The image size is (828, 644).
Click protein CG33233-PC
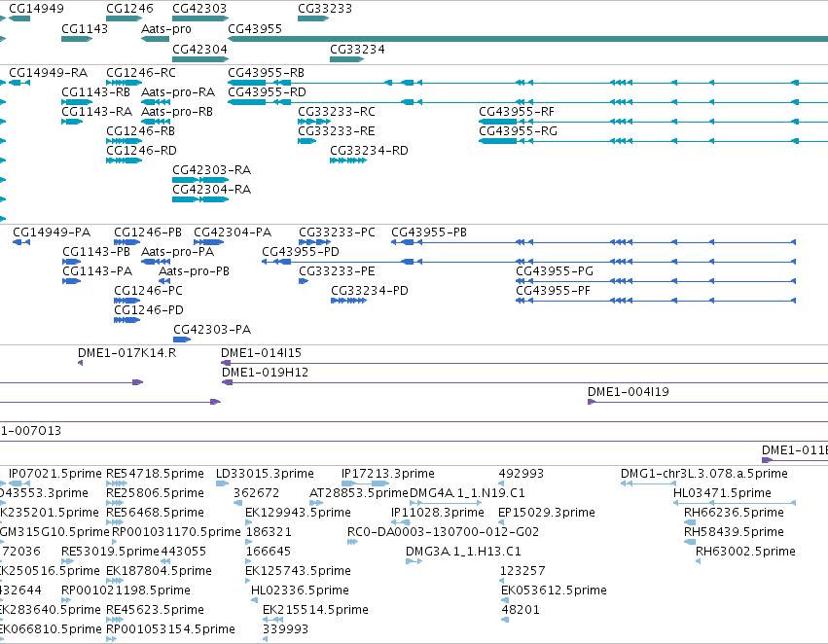pyautogui.click(x=338, y=233)
